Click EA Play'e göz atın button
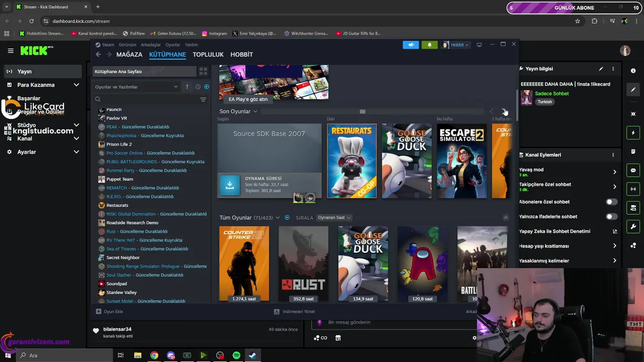 pyautogui.click(x=248, y=99)
